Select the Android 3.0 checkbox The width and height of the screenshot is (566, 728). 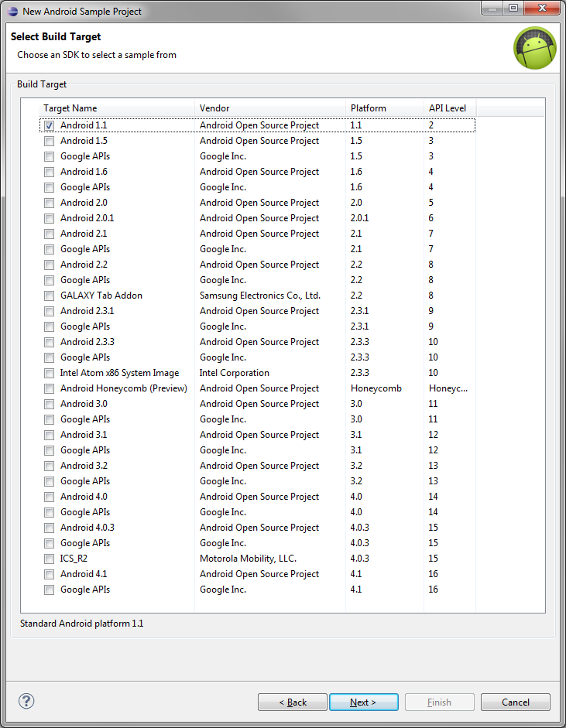click(50, 404)
